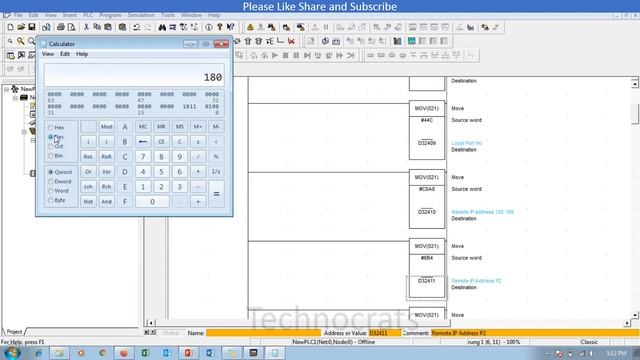Open the Simulation menu in CX-Programmer
The width and height of the screenshot is (640, 360).
[x=141, y=15]
